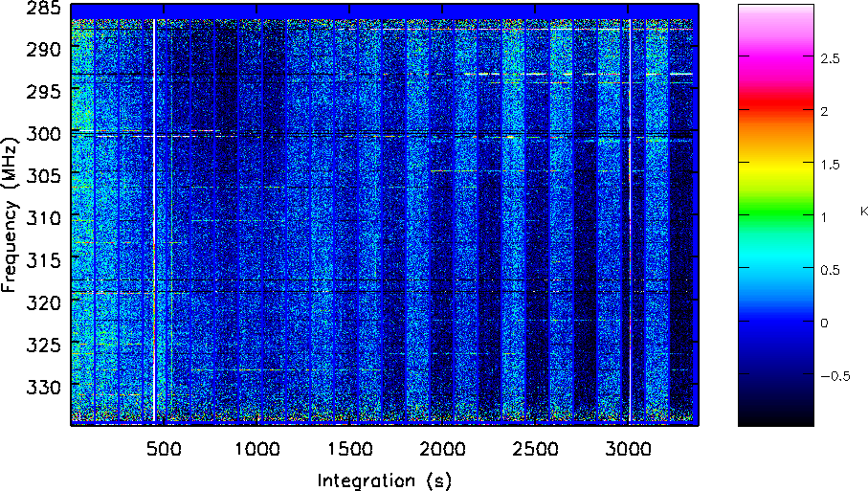The image size is (868, 491).
Task: Select the 1 colorbar tick label
Action: pyautogui.click(x=824, y=217)
